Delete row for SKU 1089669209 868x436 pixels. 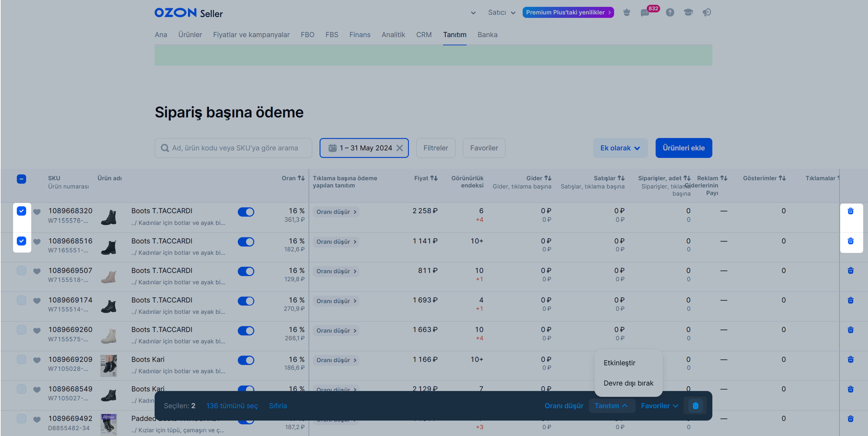point(850,360)
